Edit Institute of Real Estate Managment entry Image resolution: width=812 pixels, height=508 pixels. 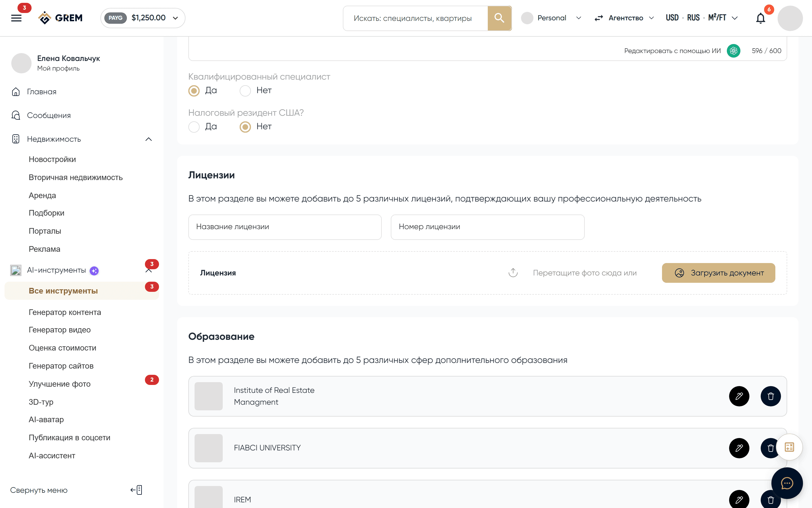point(739,396)
